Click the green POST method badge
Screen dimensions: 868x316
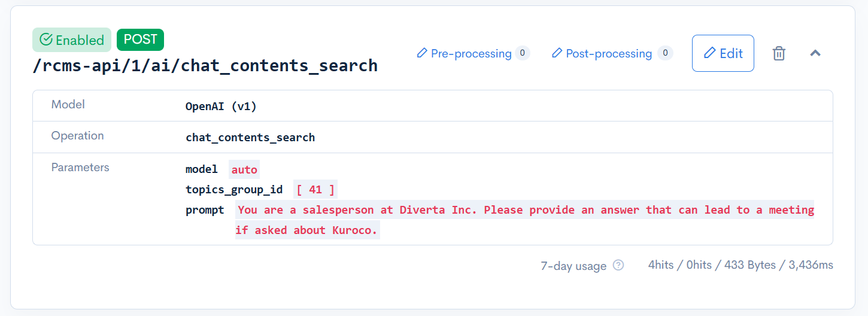(x=140, y=39)
